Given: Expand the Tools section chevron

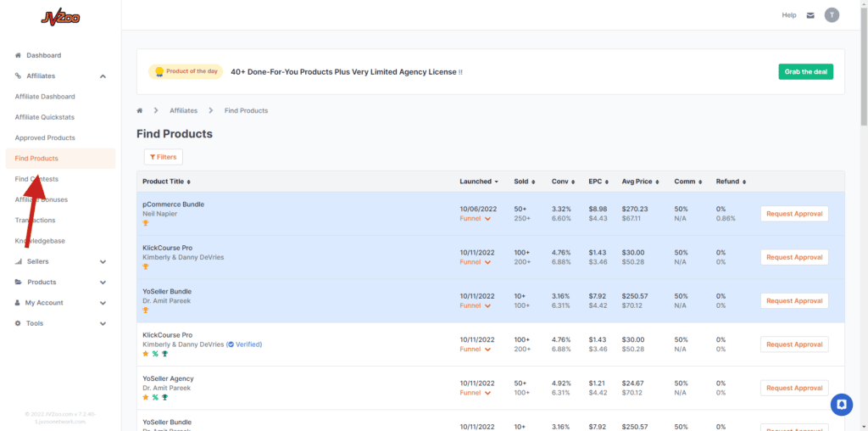Looking at the screenshot, I should pos(103,323).
